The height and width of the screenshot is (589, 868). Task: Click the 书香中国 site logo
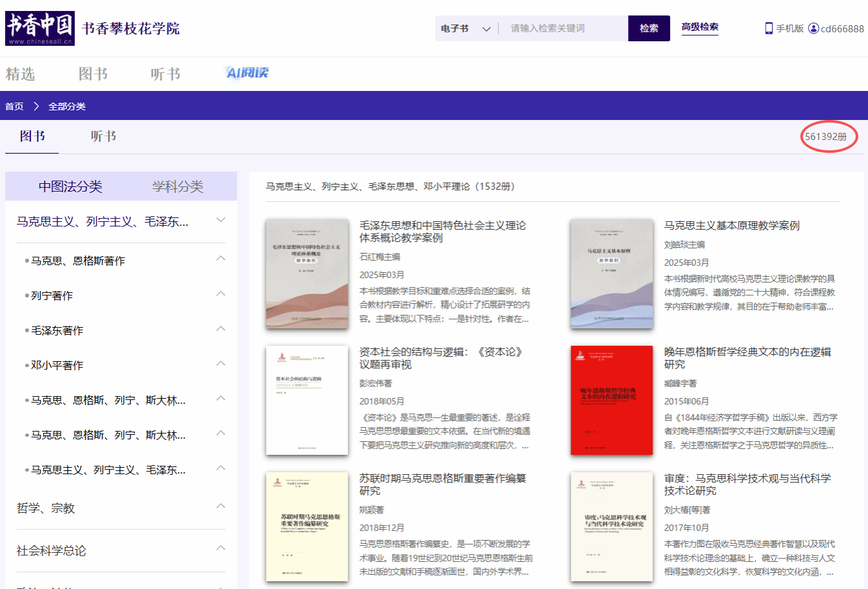pos(40,28)
